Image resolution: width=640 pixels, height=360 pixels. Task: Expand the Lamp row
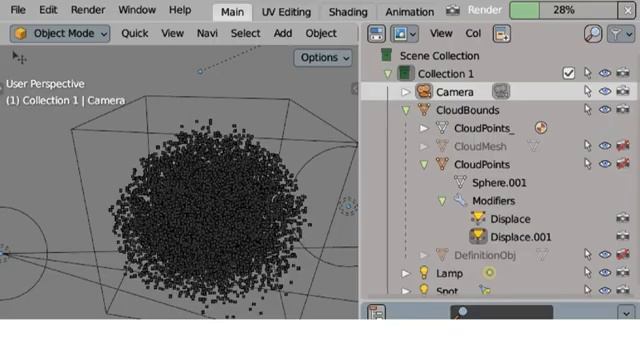(x=406, y=273)
